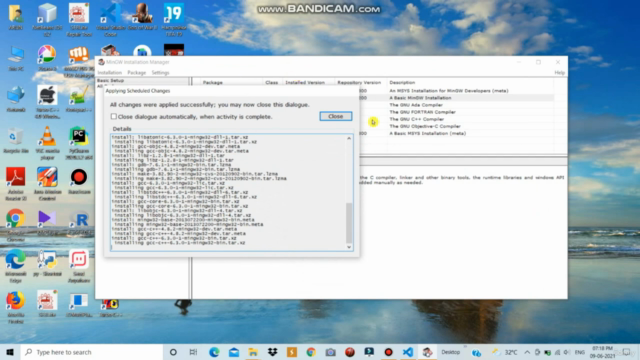Click the Details scrollbar down arrow

(x=349, y=247)
